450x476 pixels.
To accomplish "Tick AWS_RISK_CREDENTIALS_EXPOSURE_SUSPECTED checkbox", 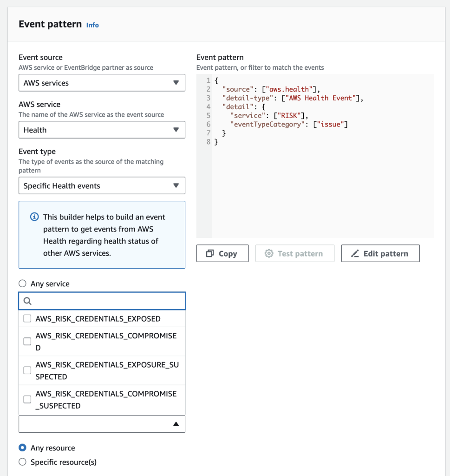I will tap(27, 370).
